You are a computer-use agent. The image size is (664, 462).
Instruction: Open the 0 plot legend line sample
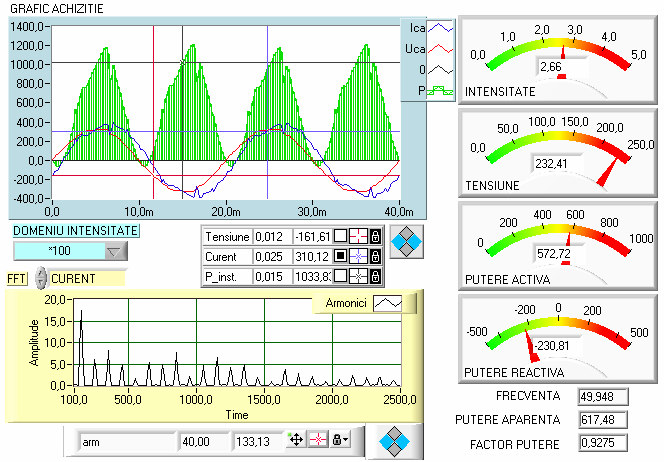coord(440,69)
